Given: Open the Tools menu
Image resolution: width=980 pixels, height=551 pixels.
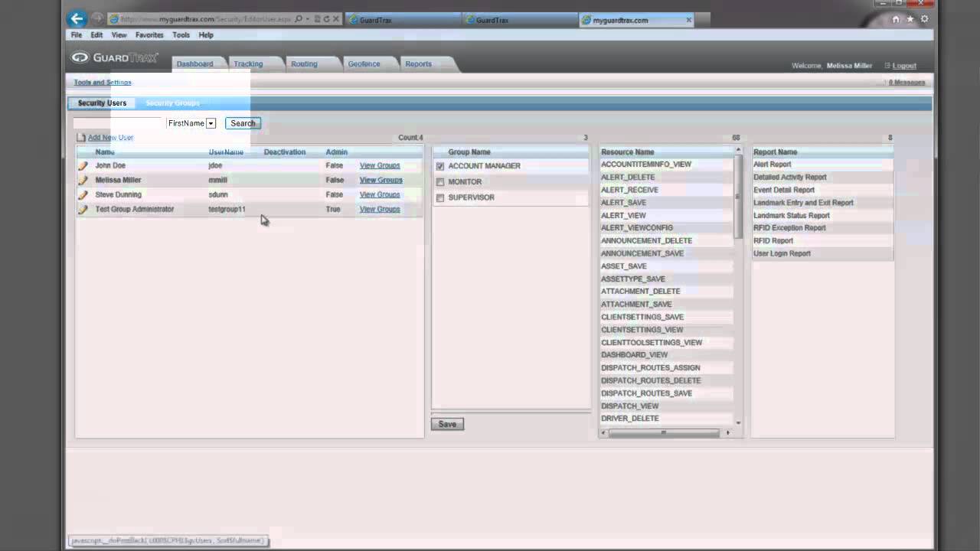Looking at the screenshot, I should tap(181, 35).
